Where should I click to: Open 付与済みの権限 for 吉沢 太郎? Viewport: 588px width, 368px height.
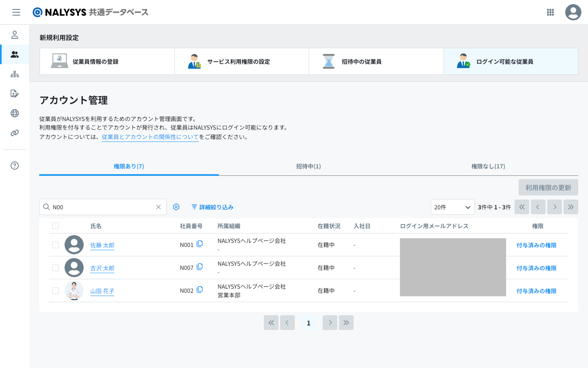(x=536, y=268)
